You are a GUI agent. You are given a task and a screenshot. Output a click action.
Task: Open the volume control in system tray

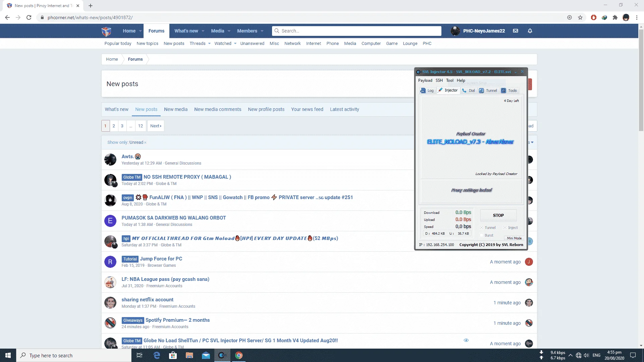pos(586,355)
